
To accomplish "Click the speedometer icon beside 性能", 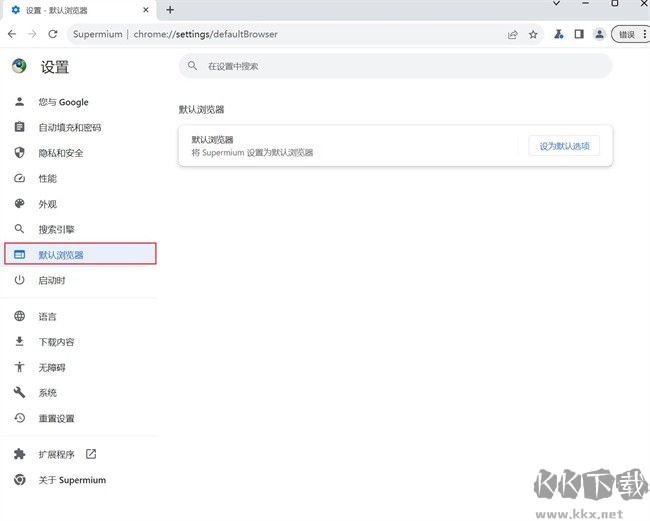I will pyautogui.click(x=19, y=178).
